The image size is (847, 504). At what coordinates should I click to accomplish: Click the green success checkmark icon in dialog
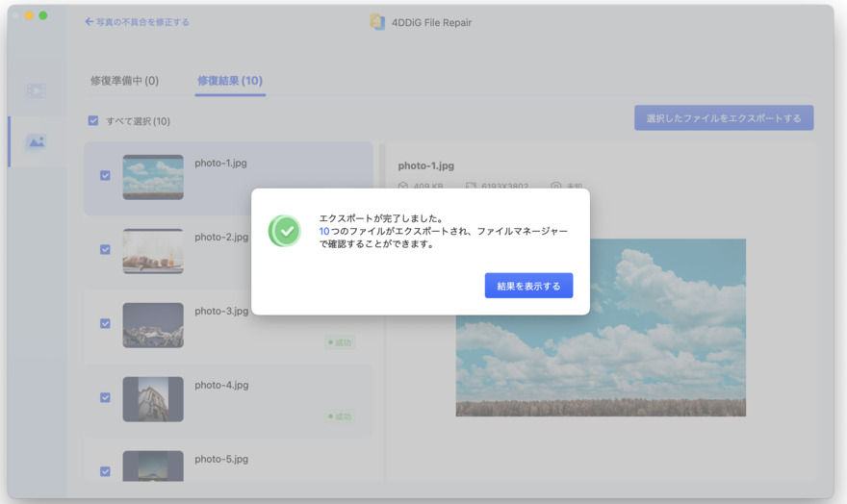(x=285, y=231)
